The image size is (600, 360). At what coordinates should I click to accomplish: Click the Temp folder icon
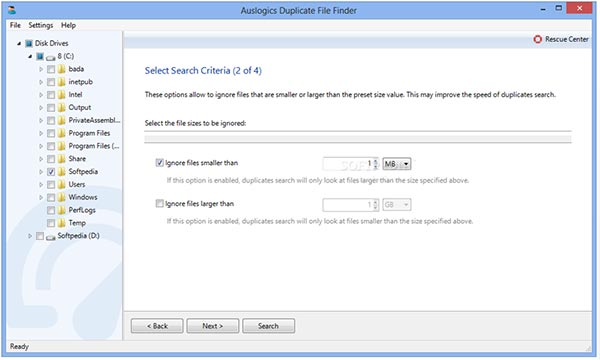62,223
